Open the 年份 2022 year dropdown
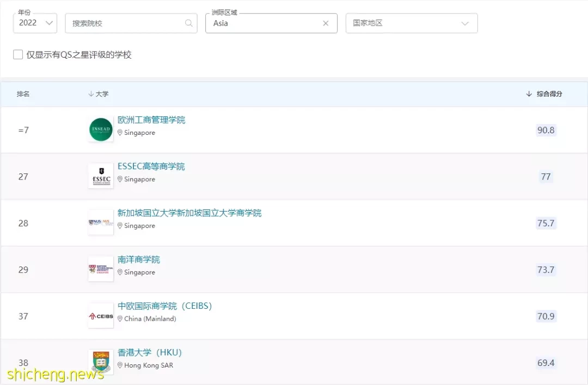Screen dimensions: 588x385 (x=35, y=23)
